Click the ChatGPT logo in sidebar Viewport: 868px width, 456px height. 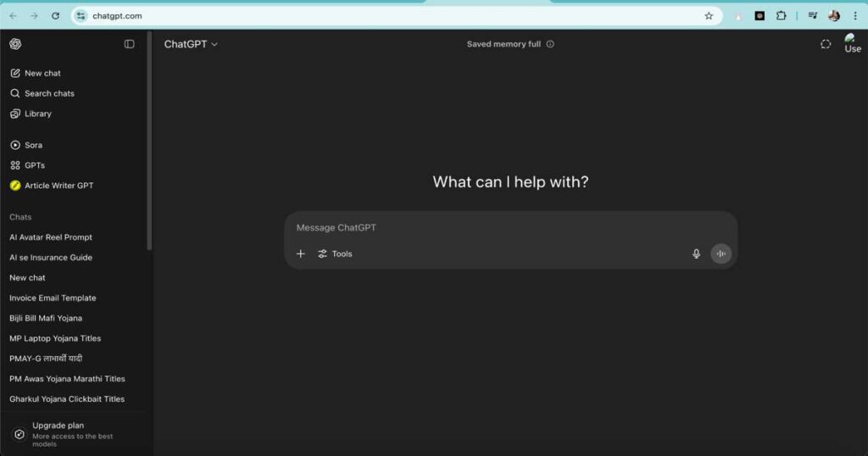pos(15,44)
